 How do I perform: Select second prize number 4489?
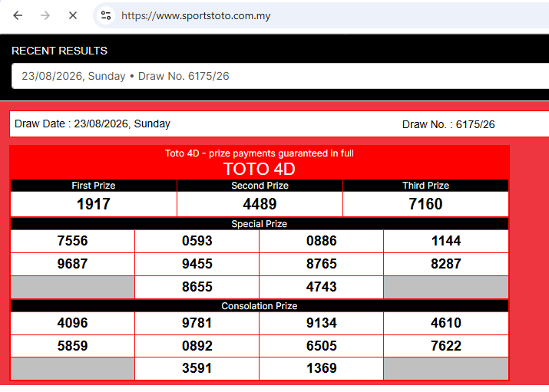click(x=260, y=204)
